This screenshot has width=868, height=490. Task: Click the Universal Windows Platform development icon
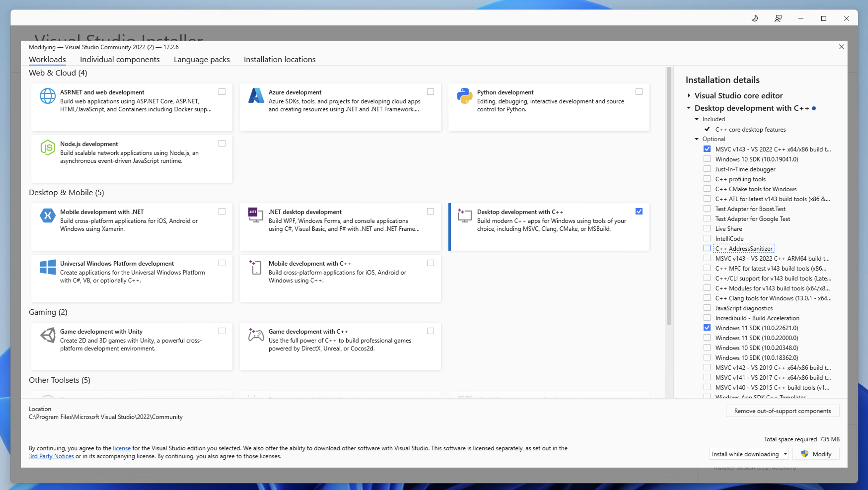pyautogui.click(x=47, y=267)
